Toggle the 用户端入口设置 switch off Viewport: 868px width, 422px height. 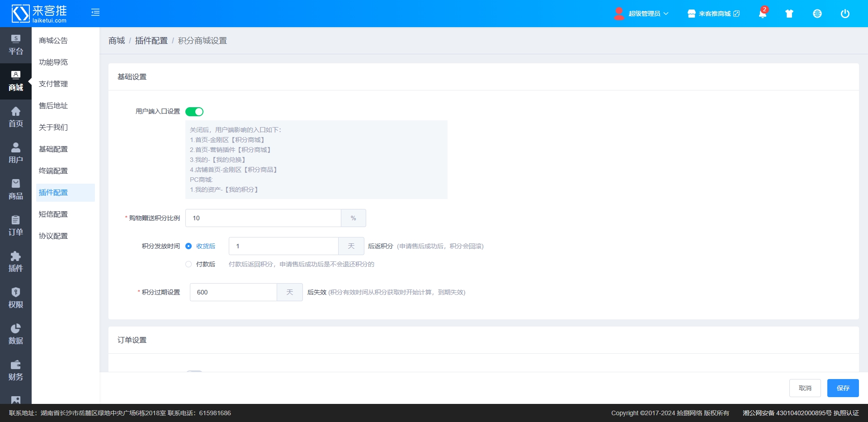pyautogui.click(x=194, y=112)
